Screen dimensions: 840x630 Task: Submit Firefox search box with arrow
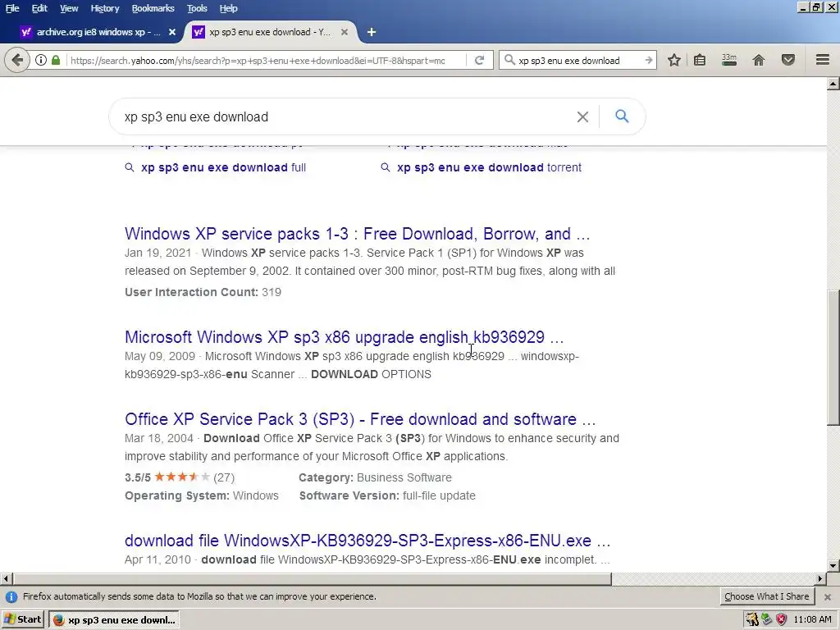click(x=648, y=60)
